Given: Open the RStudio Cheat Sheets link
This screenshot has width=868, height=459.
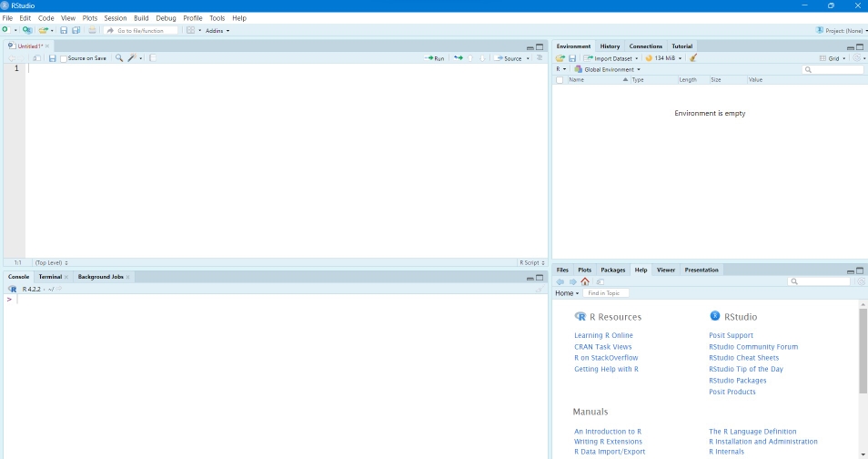Looking at the screenshot, I should (x=743, y=358).
